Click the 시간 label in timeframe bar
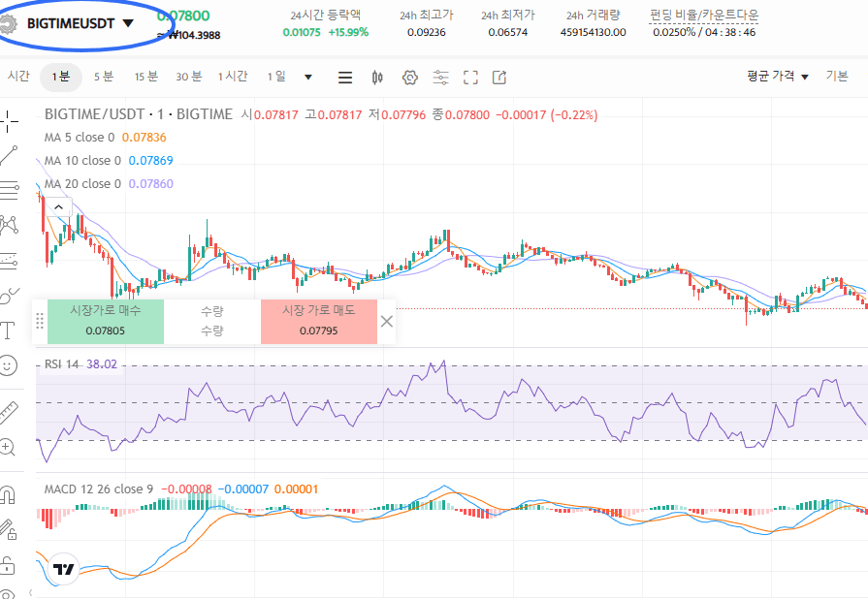 [x=18, y=77]
